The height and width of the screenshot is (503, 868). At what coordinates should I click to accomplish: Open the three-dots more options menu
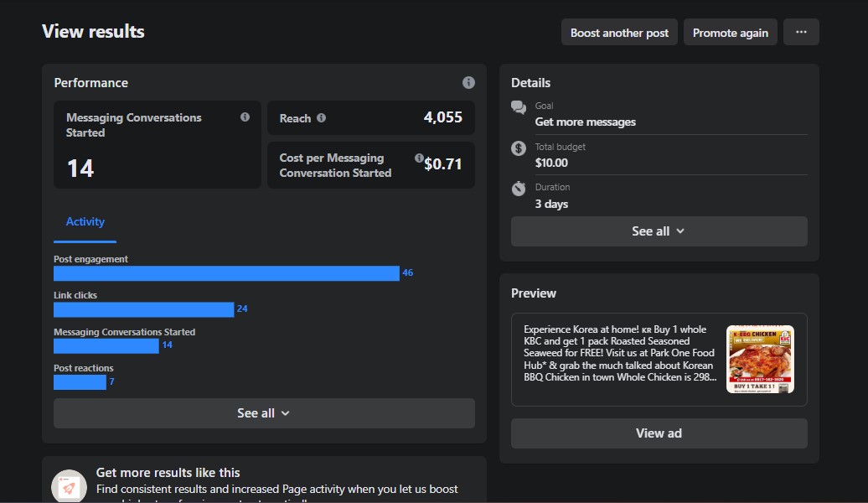pos(801,33)
